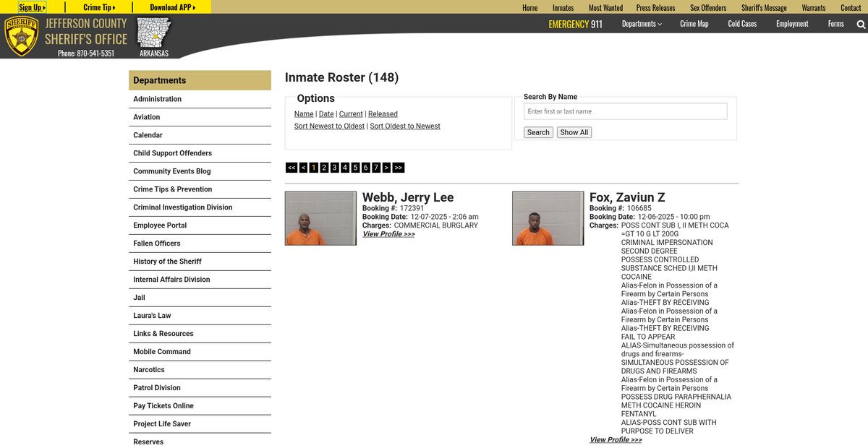Go to previous page with < button
The height and width of the screenshot is (448, 868).
(303, 168)
